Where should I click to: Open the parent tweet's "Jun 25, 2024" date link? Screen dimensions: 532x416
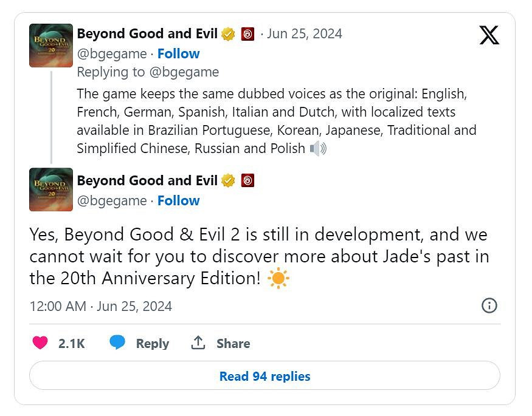point(304,34)
